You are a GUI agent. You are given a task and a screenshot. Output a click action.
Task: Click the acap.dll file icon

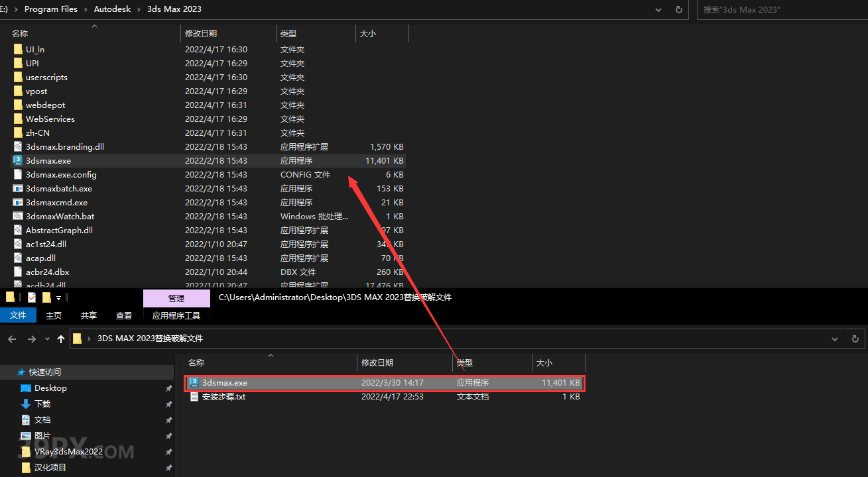point(18,258)
